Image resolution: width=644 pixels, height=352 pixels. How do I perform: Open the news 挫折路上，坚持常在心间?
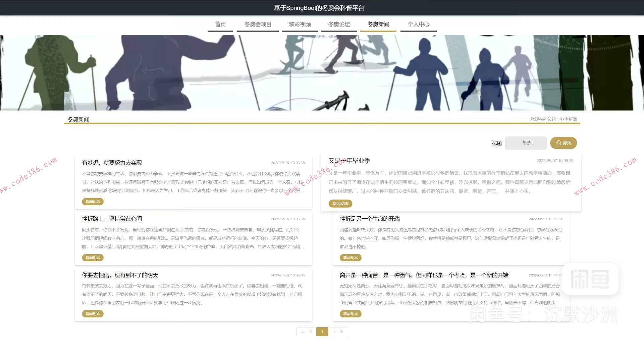(x=112, y=219)
